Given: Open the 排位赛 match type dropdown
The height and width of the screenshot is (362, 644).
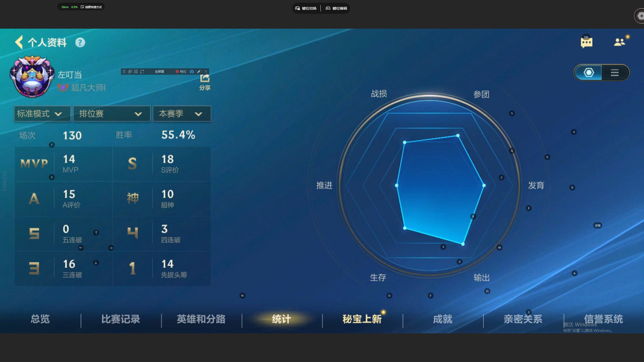Looking at the screenshot, I should coord(111,114).
